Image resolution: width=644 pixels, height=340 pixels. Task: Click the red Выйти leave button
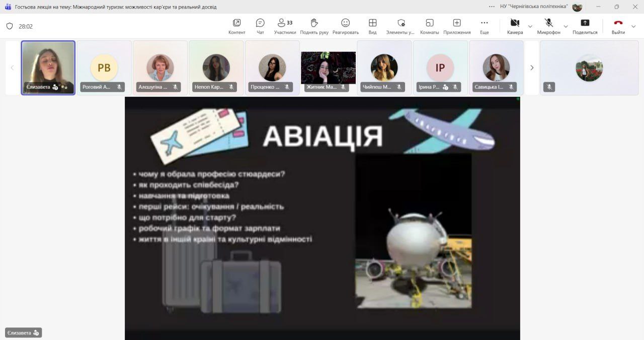618,26
